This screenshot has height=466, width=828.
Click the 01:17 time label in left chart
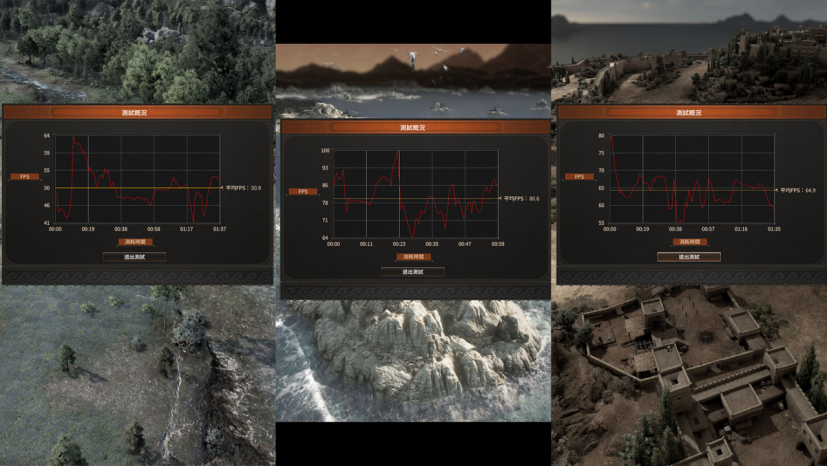point(186,229)
